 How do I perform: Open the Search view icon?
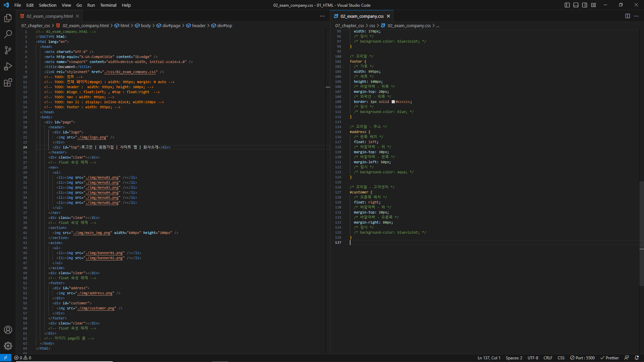tap(8, 34)
